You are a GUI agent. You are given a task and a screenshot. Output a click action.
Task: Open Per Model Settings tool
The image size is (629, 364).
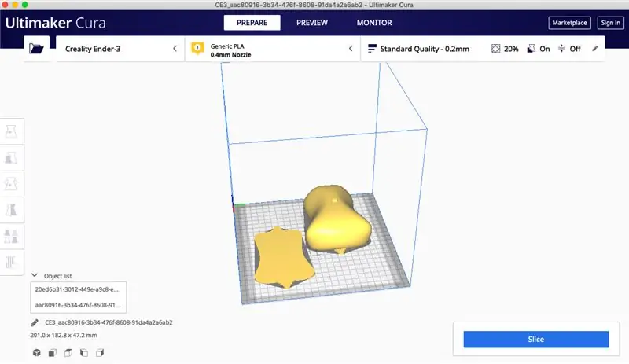(11, 236)
